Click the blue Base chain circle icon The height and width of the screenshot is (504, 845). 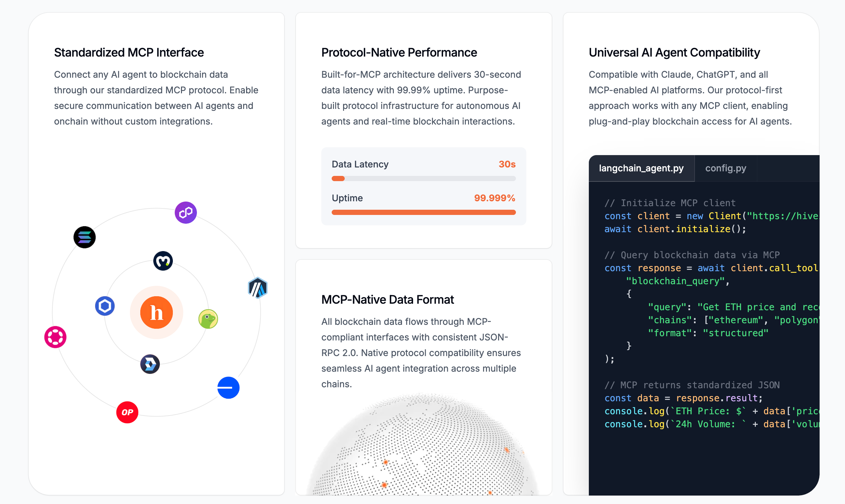[228, 388]
